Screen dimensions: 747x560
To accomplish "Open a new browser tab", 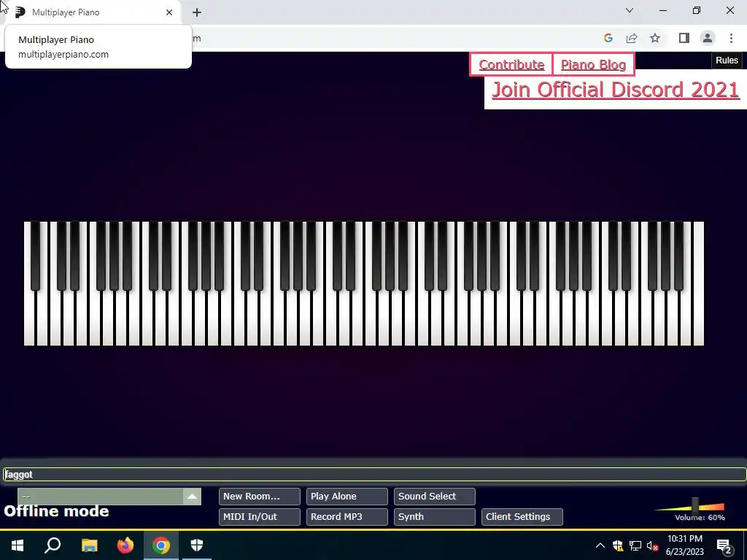I will (197, 12).
